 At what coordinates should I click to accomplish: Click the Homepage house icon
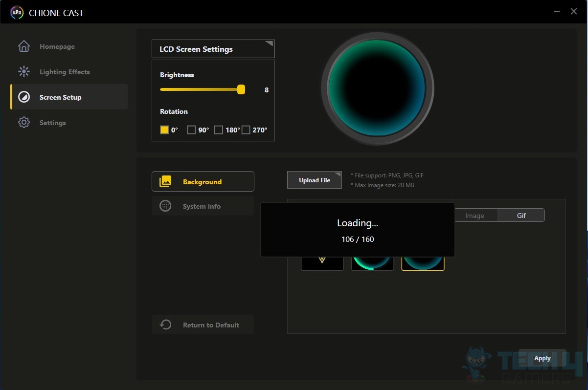click(x=23, y=46)
